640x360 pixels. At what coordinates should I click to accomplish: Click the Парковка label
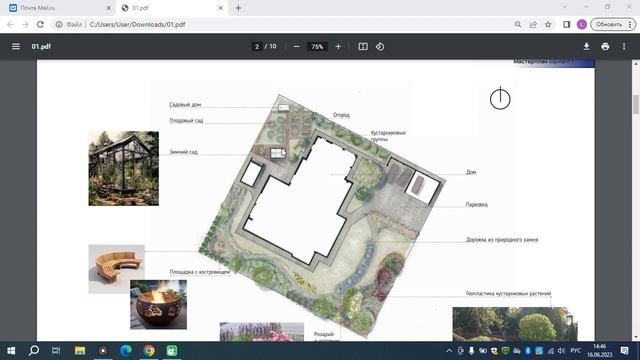click(477, 204)
